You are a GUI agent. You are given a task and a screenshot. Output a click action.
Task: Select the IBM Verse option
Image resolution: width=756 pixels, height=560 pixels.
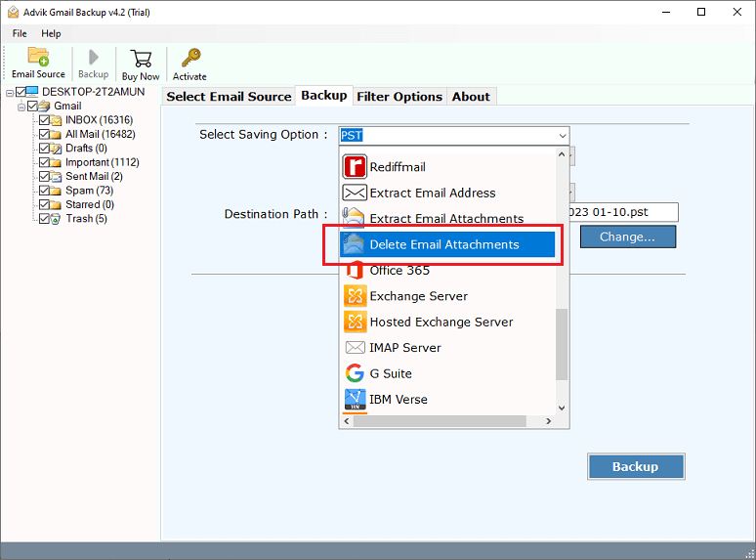pyautogui.click(x=447, y=400)
